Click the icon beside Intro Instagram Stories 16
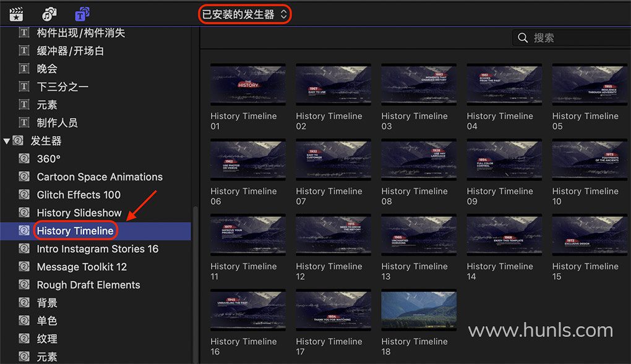 click(x=24, y=248)
